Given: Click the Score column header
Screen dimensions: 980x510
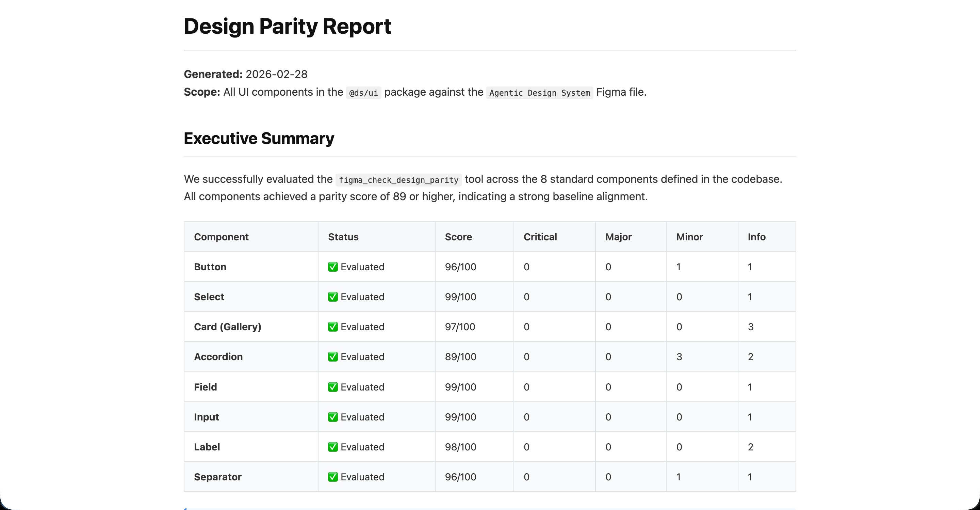Looking at the screenshot, I should (x=458, y=237).
